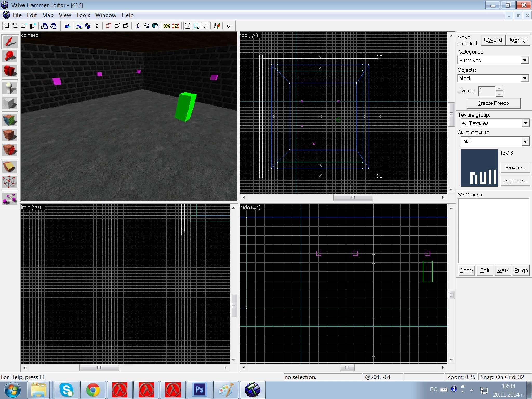Click the larger grid button
Image resolution: width=532 pixels, height=399 pixels.
pos(32,26)
